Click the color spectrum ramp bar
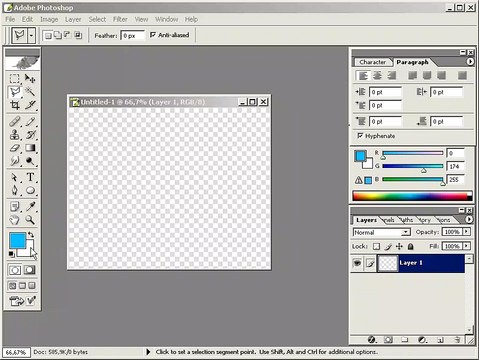The image size is (479, 360). tap(412, 196)
